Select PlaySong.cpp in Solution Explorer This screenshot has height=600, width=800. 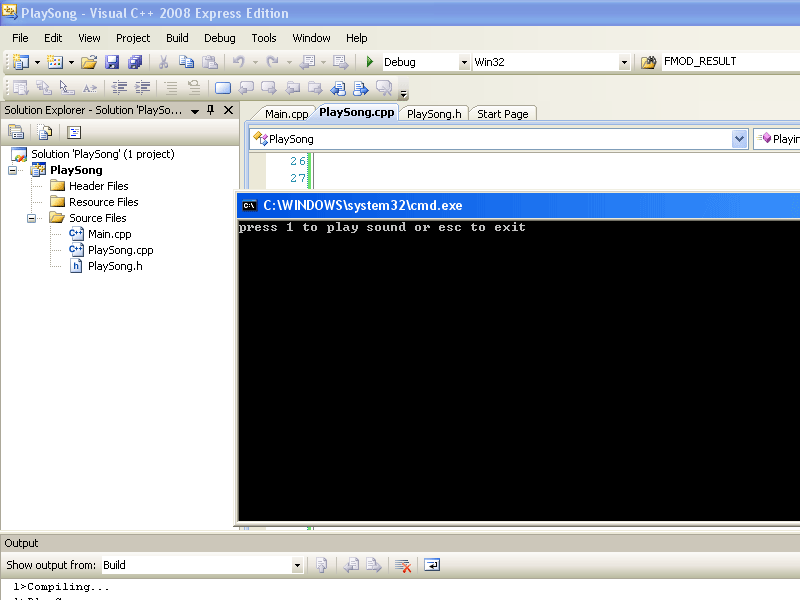click(x=120, y=251)
